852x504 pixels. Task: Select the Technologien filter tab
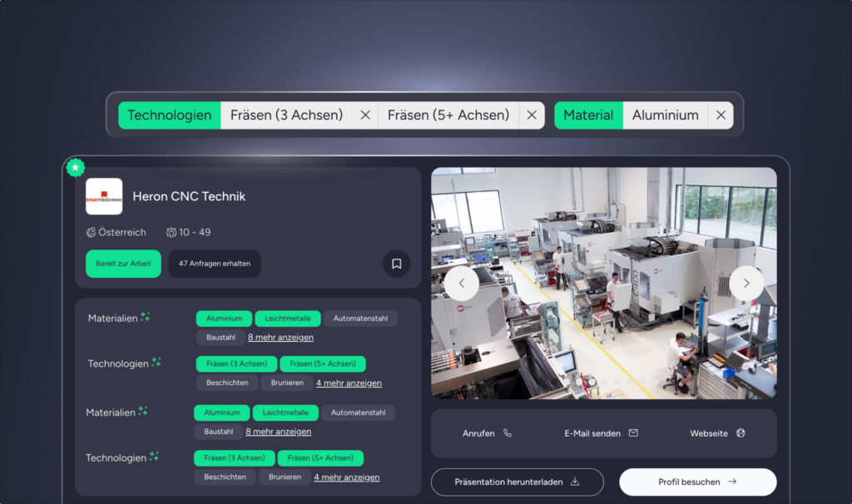170,116
